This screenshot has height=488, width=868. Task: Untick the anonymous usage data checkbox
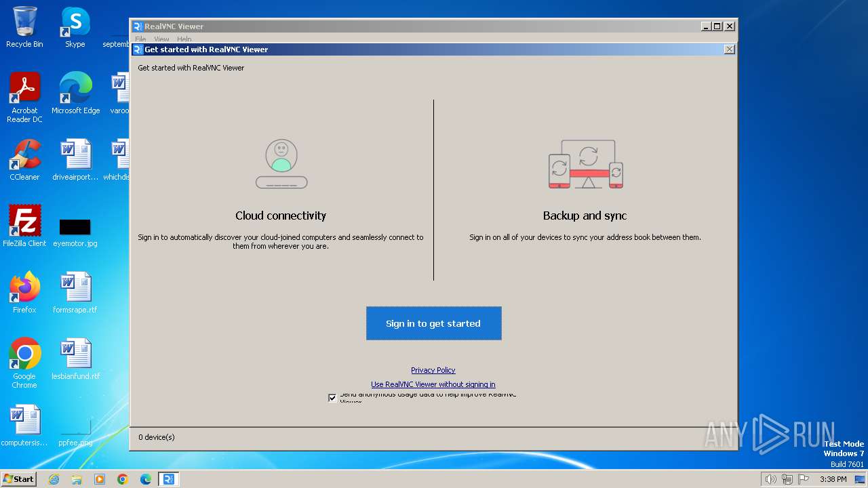tap(332, 398)
